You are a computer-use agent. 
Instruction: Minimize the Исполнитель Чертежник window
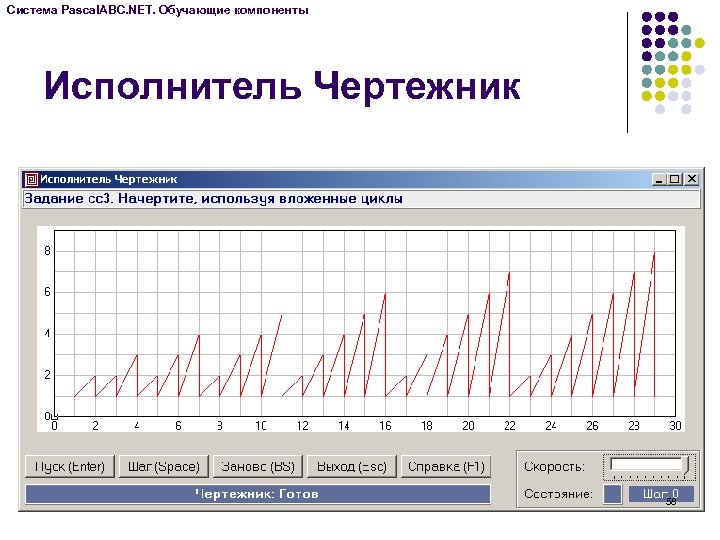coord(659,180)
